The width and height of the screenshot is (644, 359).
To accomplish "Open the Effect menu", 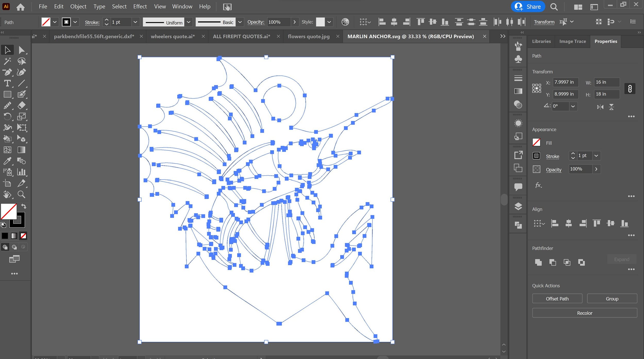I will click(x=140, y=6).
